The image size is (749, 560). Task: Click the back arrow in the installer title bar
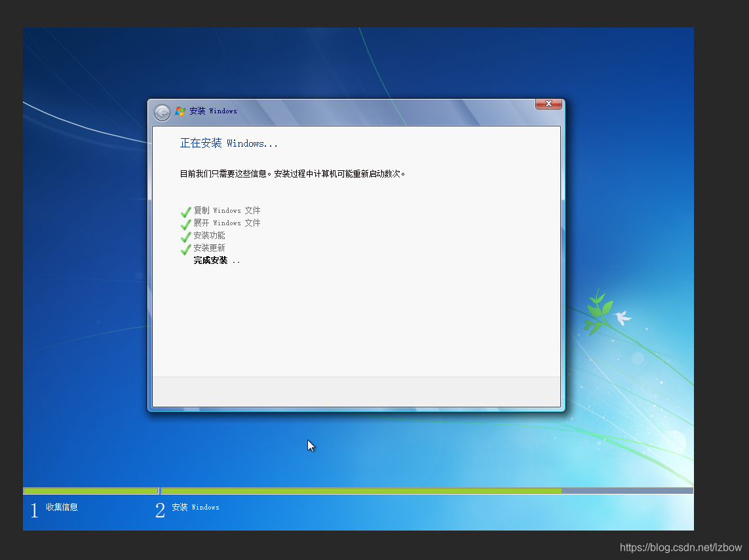tap(163, 113)
